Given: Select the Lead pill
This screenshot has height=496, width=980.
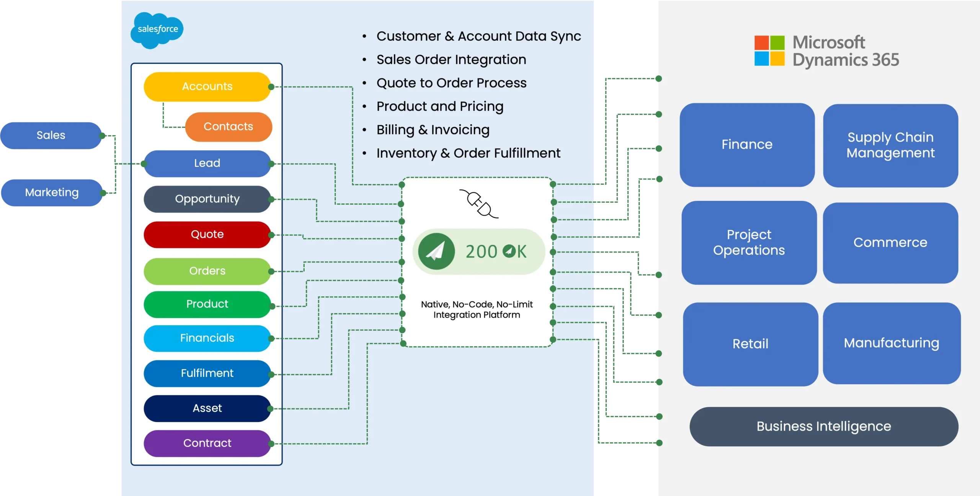Looking at the screenshot, I should pos(207,163).
